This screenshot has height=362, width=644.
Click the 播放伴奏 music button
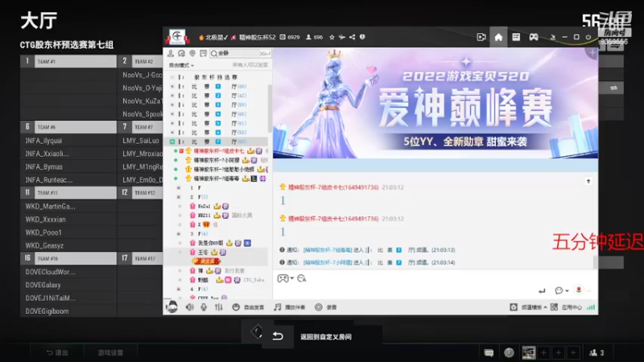(x=290, y=307)
